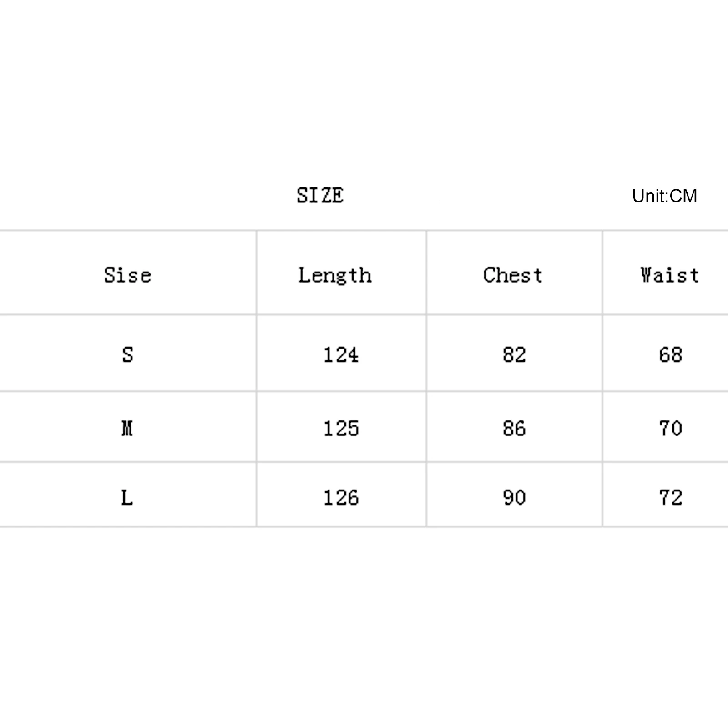Click the Chest column header
The image size is (728, 728).
point(513,275)
